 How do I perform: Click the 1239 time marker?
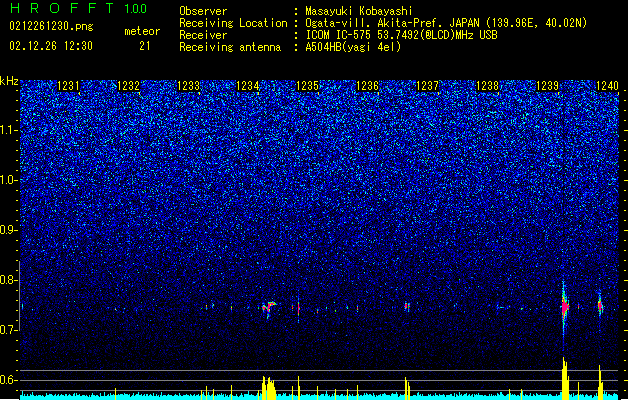pyautogui.click(x=548, y=86)
